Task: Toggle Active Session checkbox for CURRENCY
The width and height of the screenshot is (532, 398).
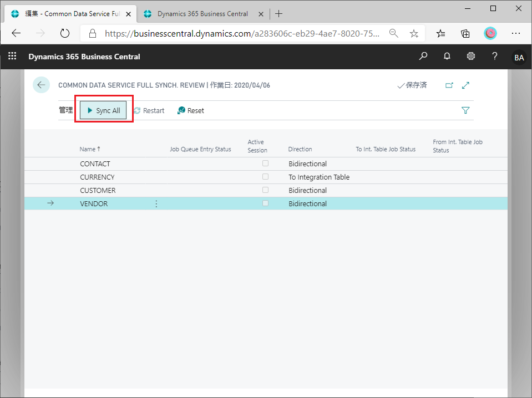Action: (x=265, y=177)
